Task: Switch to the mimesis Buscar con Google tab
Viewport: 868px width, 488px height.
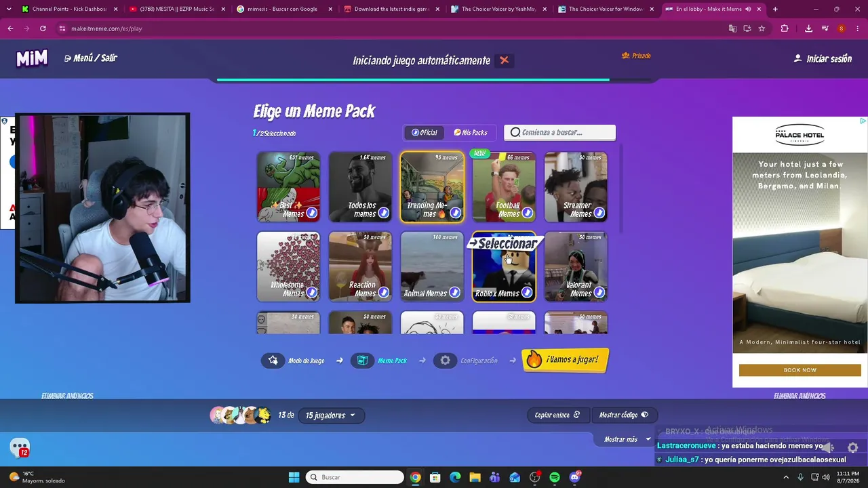Action: (284, 9)
